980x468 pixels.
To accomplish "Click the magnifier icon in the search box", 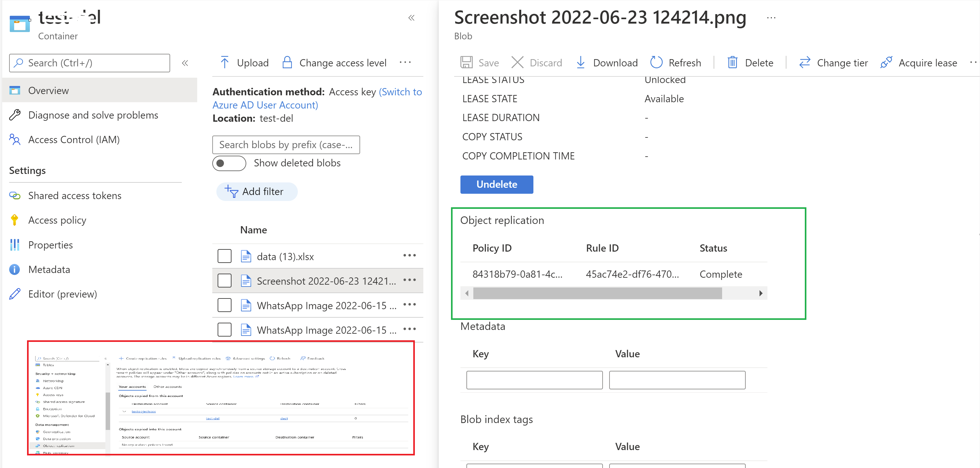I will tap(18, 63).
